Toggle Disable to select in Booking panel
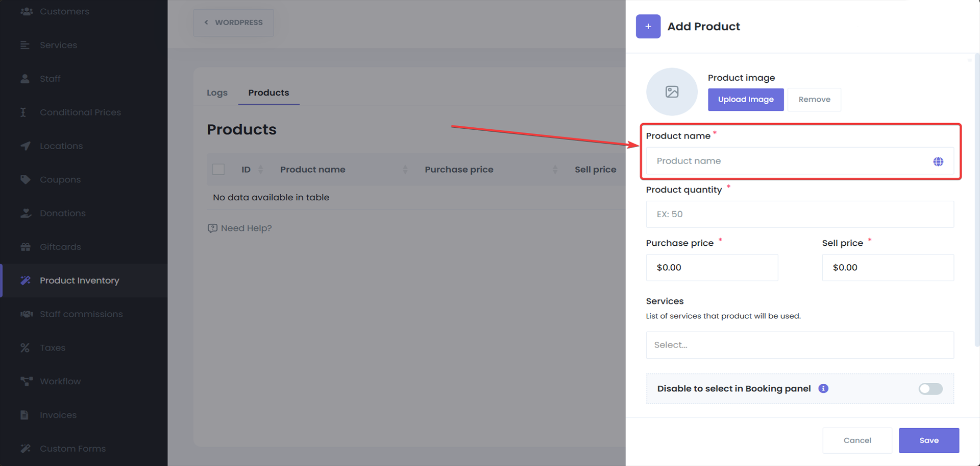The image size is (980, 466). [x=930, y=389]
